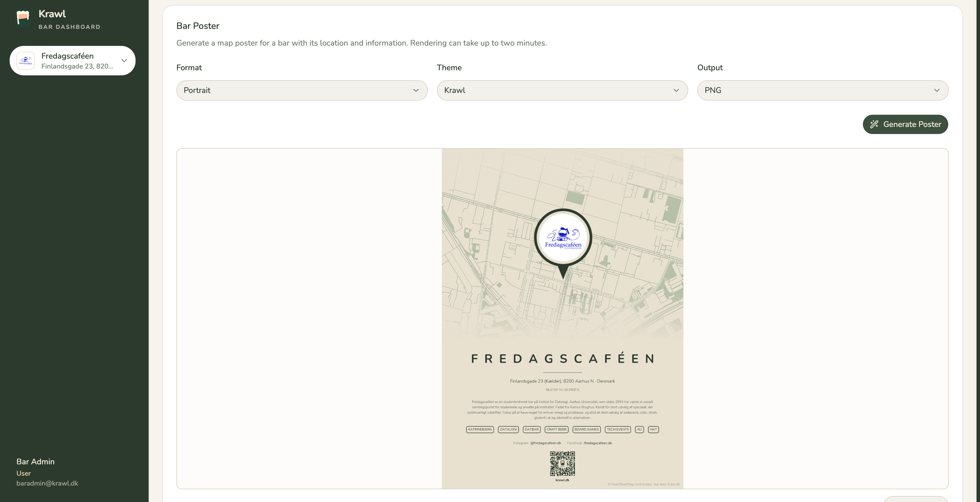This screenshot has height=502, width=980.
Task: Click the Instagram @fredagscafeen.dk handle
Action: 546,443
